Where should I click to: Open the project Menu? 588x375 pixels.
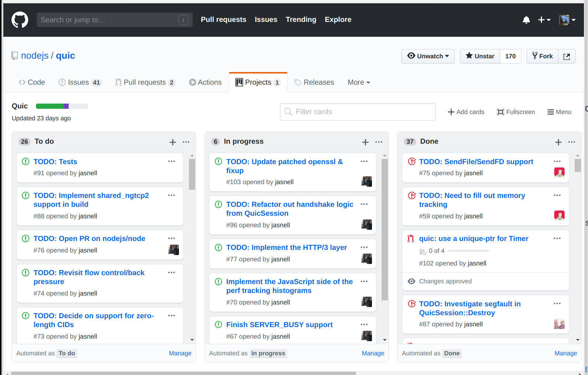pos(559,112)
